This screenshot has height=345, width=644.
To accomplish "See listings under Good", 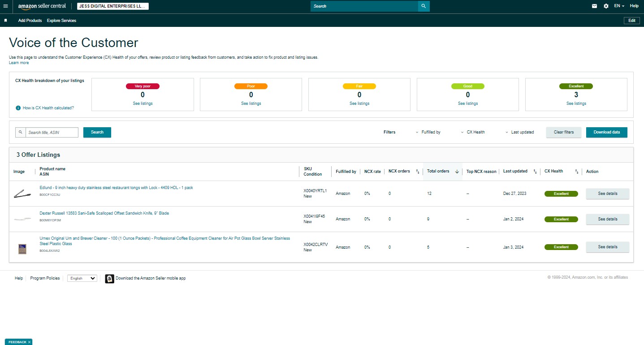I will 468,103.
